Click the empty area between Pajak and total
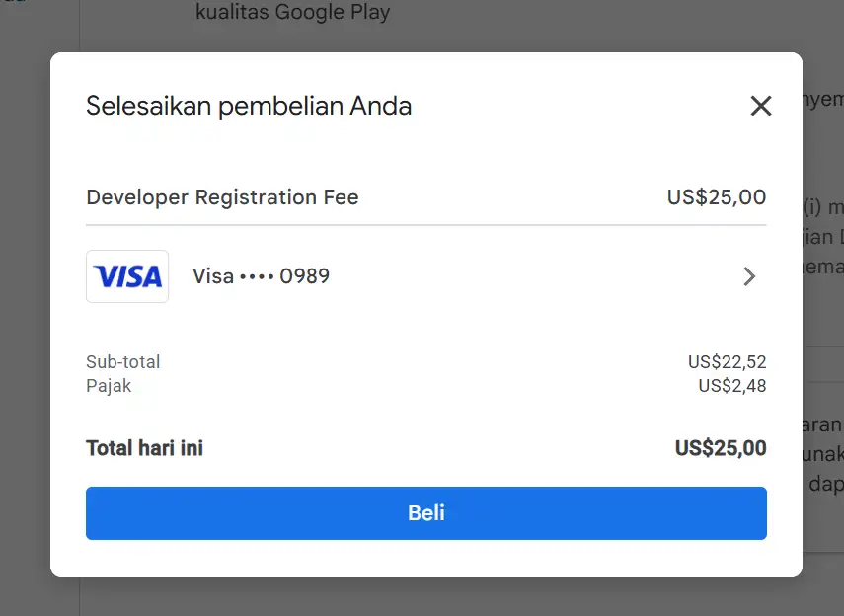Image resolution: width=844 pixels, height=616 pixels. click(424, 415)
